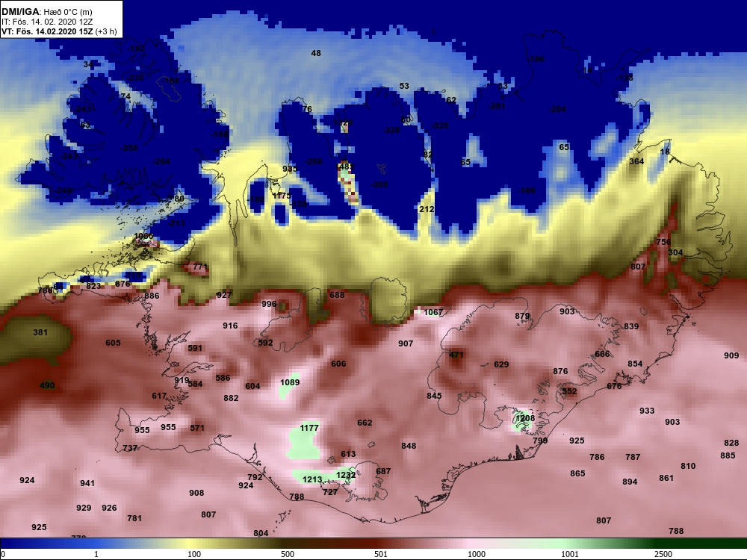This screenshot has width=747, height=560.
Task: Click the map value 771
Action: pyautogui.click(x=200, y=267)
